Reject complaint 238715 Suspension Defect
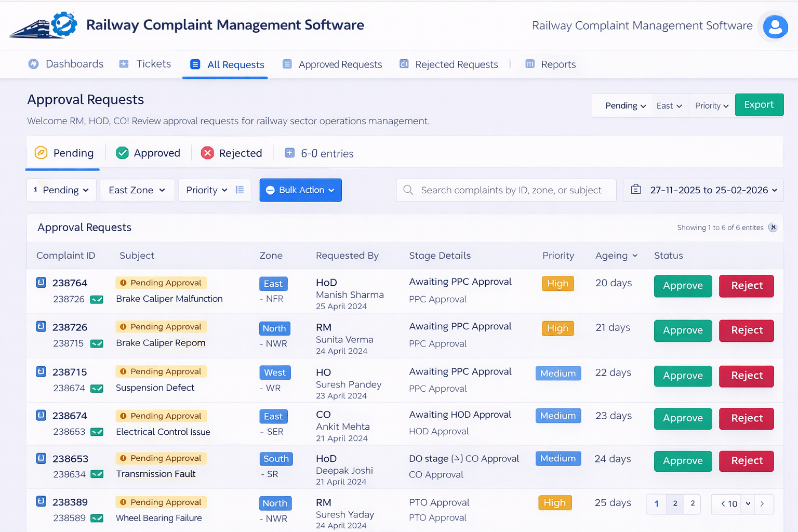The image size is (798, 532). pyautogui.click(x=746, y=376)
